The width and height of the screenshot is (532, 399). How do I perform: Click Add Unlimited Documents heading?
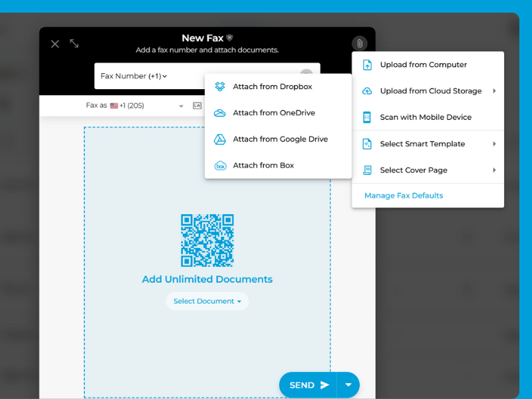207,279
